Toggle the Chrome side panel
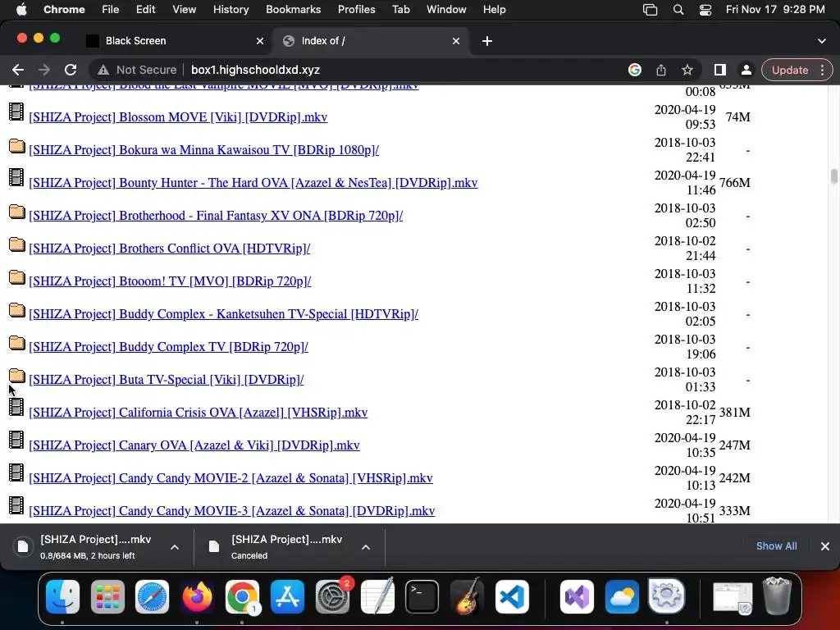The height and width of the screenshot is (630, 840). pyautogui.click(x=720, y=70)
